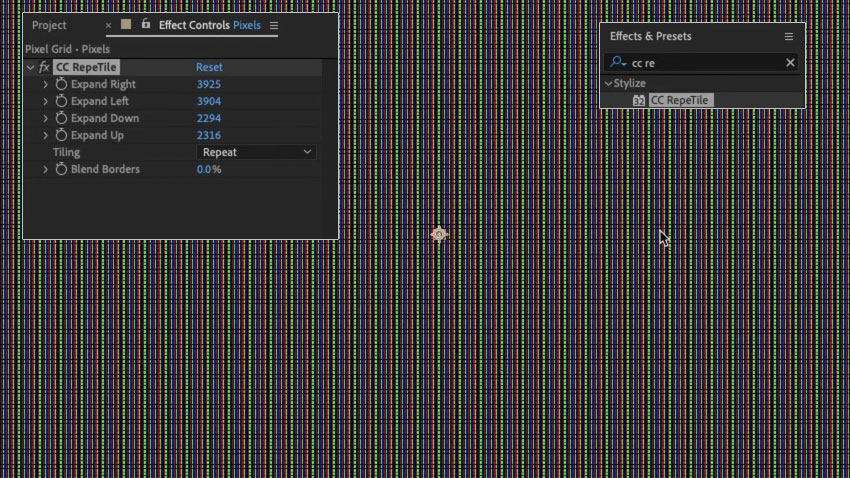Click the tan layer color label swatch
850x478 pixels.
(126, 24)
